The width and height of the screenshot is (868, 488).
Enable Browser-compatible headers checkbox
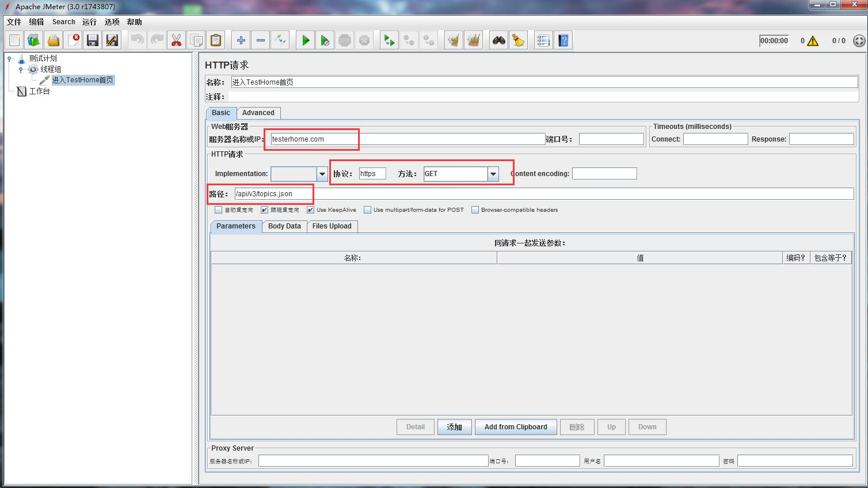(475, 210)
